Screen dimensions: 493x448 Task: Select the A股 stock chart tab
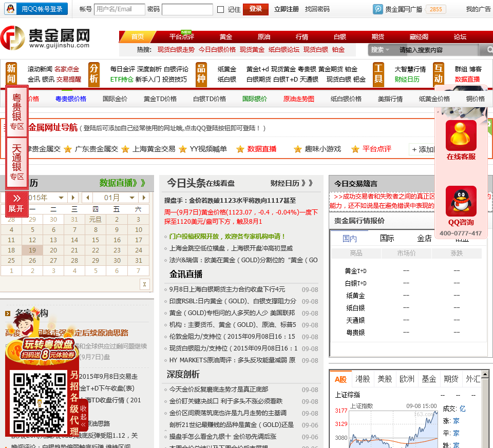(x=340, y=379)
